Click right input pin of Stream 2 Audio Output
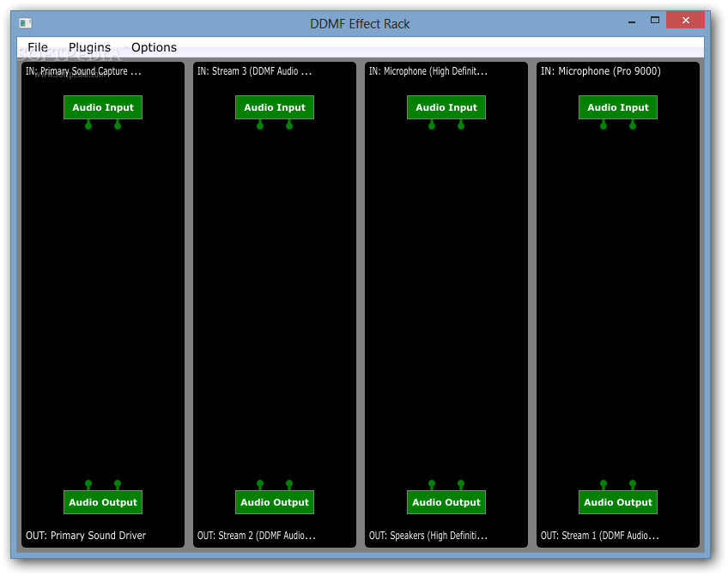The width and height of the screenshot is (728, 576). pyautogui.click(x=289, y=484)
